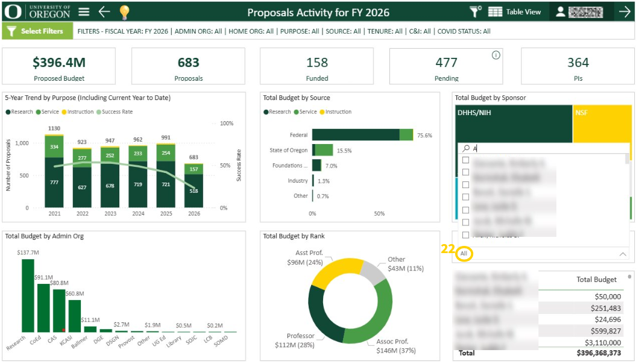
Task: Click the FISCAL YEAR: FY 2026 filter text
Action: coord(136,31)
